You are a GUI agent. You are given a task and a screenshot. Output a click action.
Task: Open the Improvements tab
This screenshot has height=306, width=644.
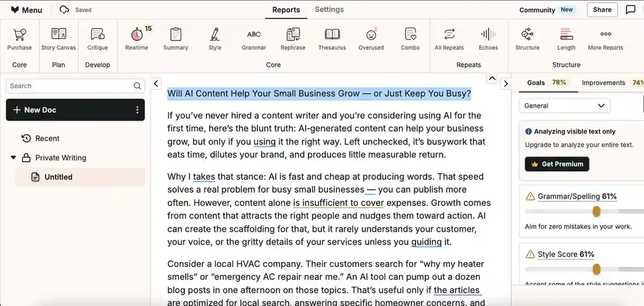[612, 83]
